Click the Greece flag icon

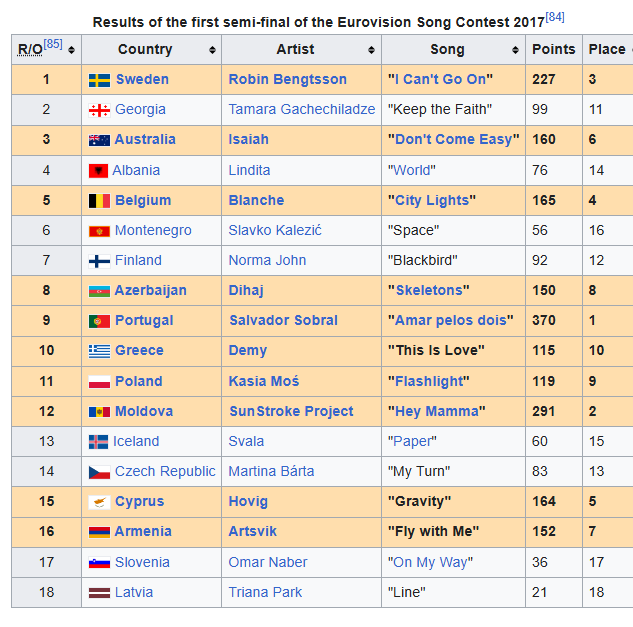click(99, 351)
